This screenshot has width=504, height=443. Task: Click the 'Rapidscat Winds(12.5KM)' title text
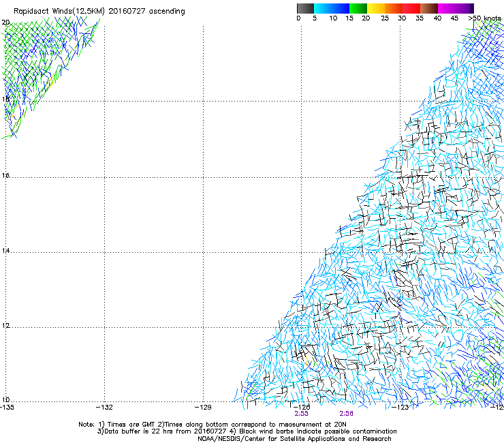(x=59, y=12)
